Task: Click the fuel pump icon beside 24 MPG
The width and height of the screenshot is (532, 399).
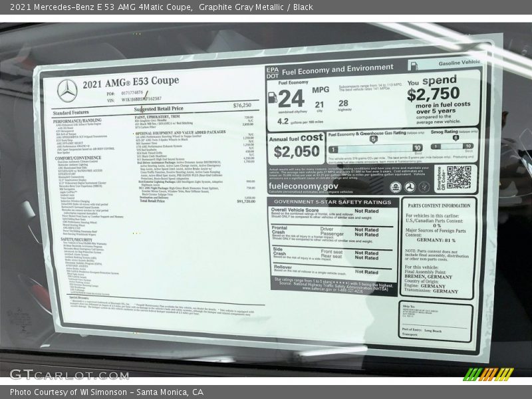Action: click(x=273, y=98)
